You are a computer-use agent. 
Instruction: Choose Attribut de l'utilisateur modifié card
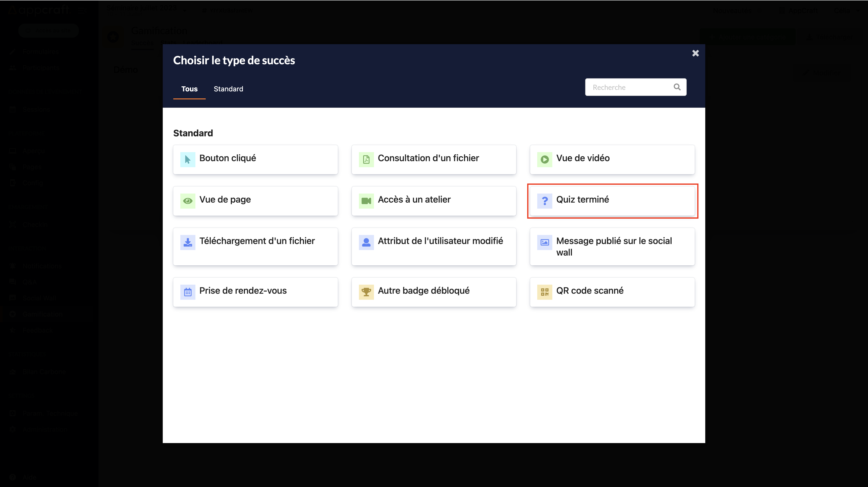(434, 247)
